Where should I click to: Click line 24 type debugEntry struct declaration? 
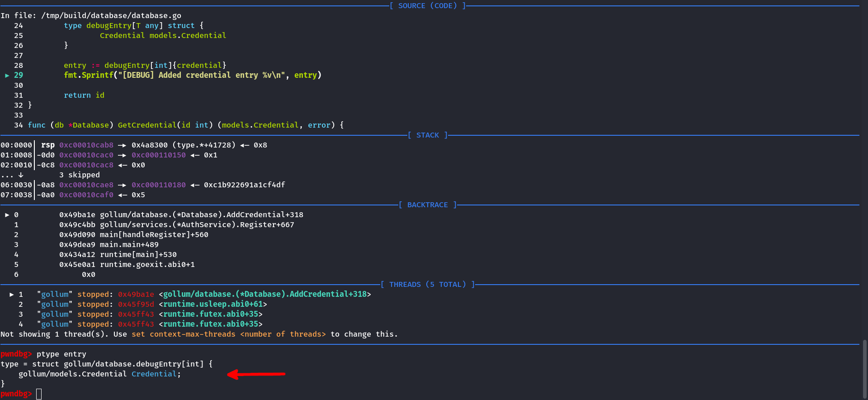point(134,26)
